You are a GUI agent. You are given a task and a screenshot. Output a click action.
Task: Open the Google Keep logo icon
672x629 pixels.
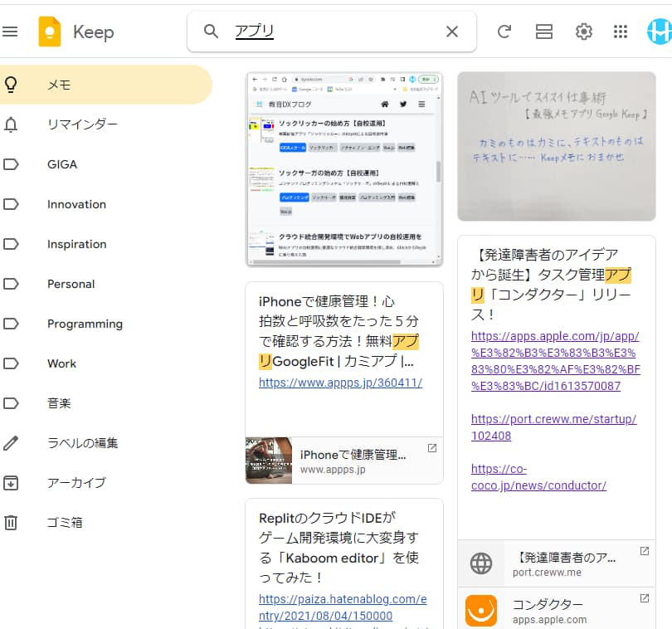pyautogui.click(x=51, y=32)
